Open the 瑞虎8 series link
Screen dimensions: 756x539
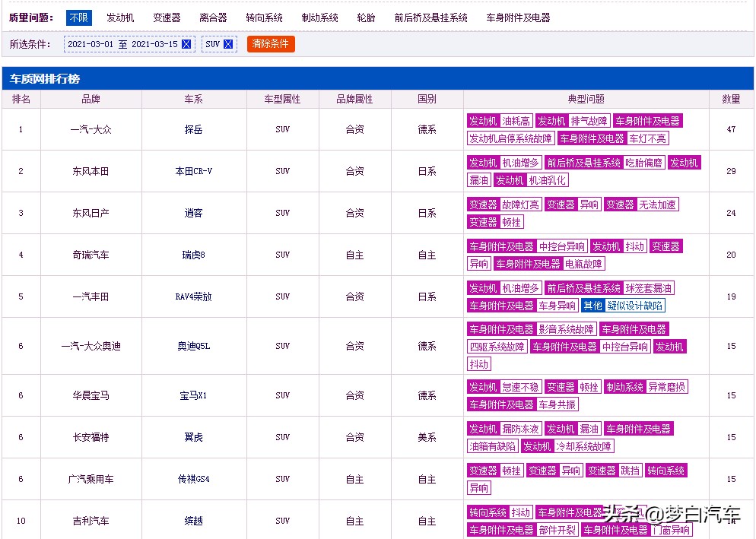pyautogui.click(x=193, y=255)
